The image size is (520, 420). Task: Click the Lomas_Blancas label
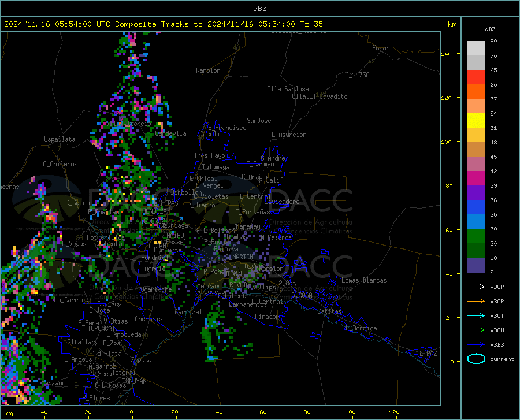click(x=364, y=280)
